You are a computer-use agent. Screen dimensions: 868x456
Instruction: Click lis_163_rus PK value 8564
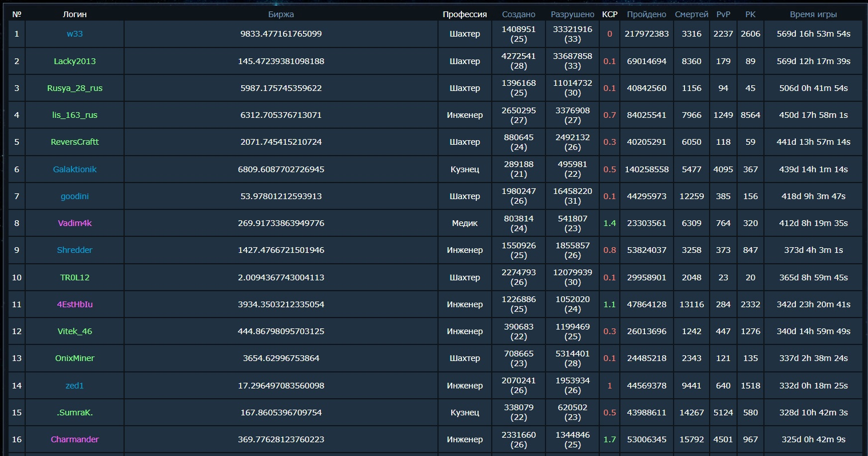click(750, 115)
